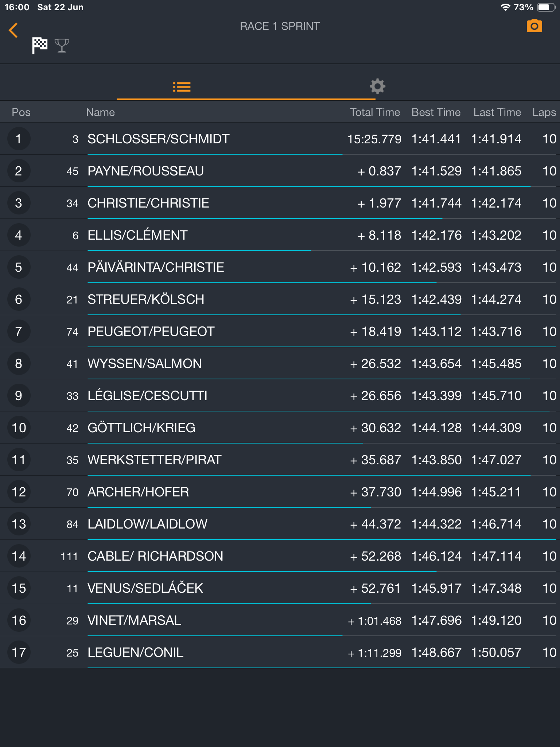Click the Laps column header
The image size is (560, 747).
click(x=544, y=112)
